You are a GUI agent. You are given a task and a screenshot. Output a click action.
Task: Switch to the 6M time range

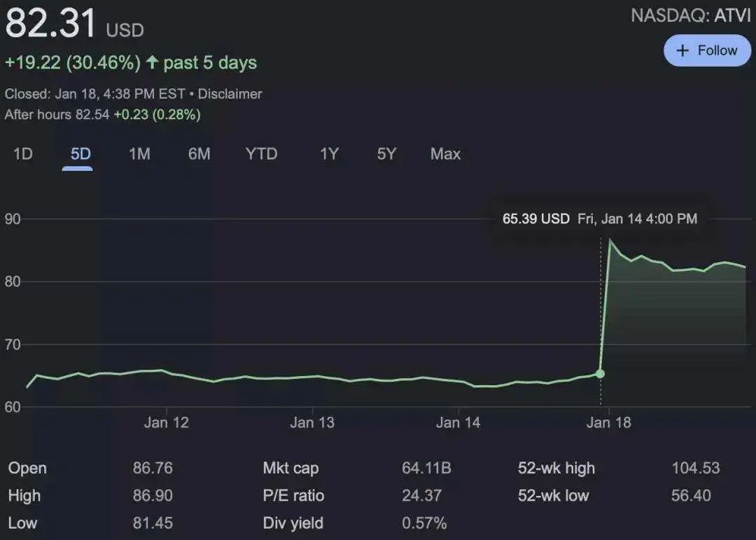click(x=199, y=154)
